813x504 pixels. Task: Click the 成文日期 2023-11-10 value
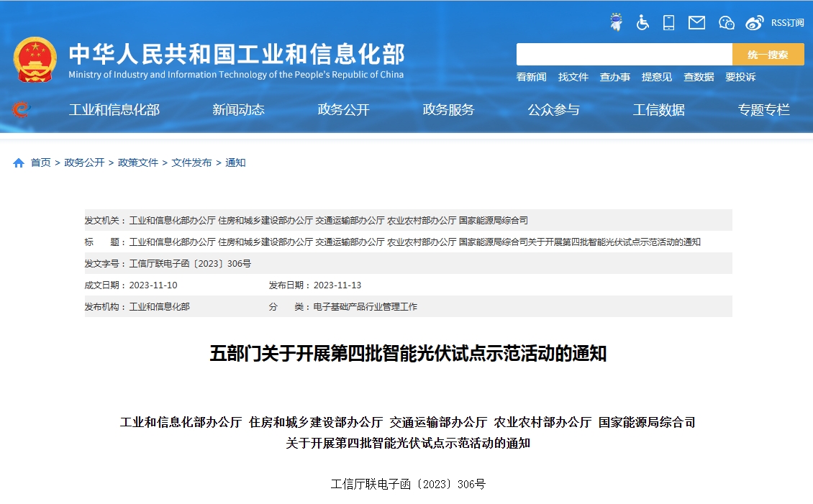(153, 285)
